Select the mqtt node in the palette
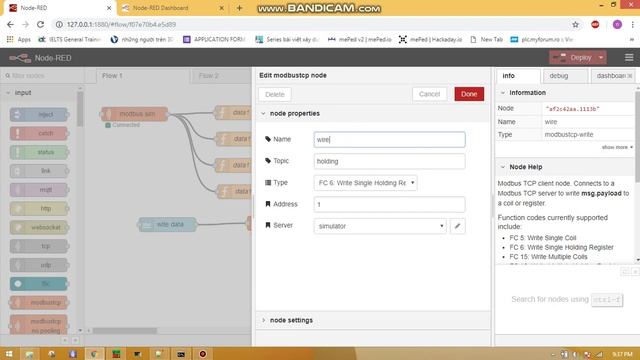The image size is (640, 360). [x=39, y=190]
